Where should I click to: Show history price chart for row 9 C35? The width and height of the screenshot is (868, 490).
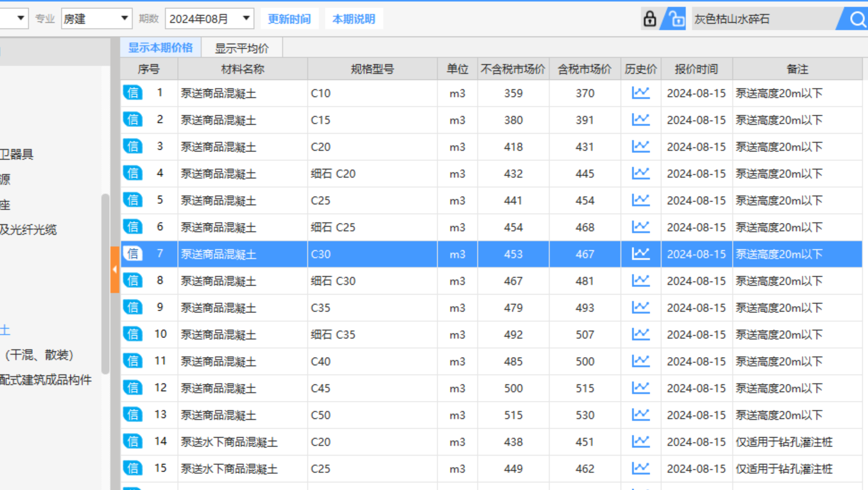(x=641, y=308)
